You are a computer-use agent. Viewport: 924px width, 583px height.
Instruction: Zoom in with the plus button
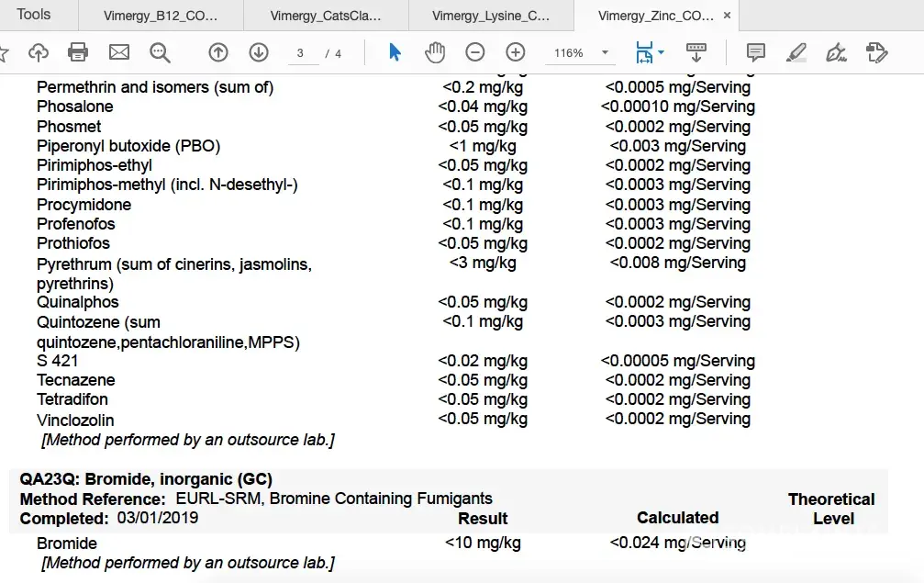(516, 52)
